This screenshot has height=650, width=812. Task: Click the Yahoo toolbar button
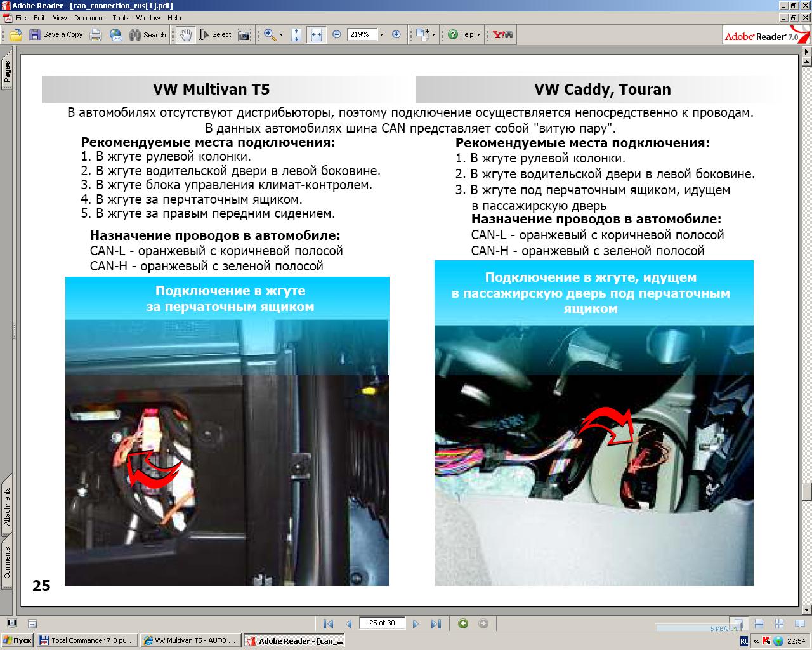[x=503, y=35]
